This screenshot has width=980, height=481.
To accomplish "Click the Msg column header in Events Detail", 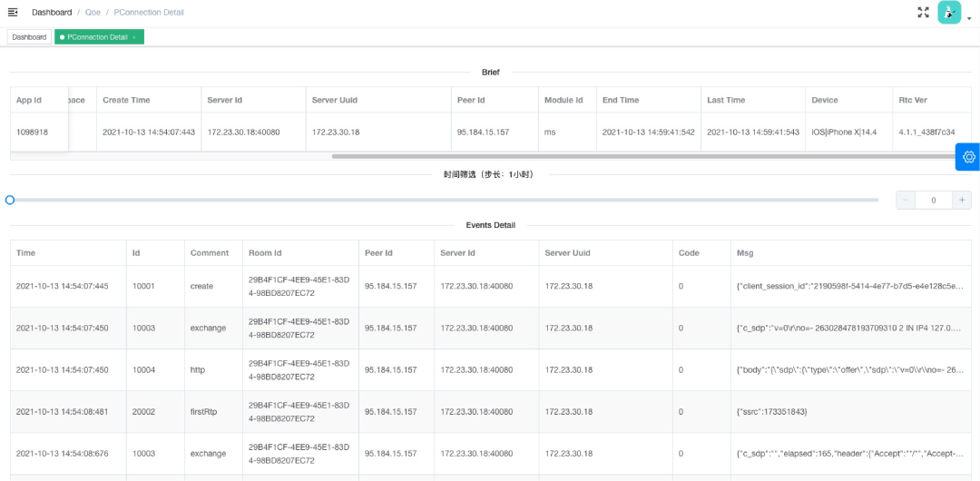I will pyautogui.click(x=745, y=253).
